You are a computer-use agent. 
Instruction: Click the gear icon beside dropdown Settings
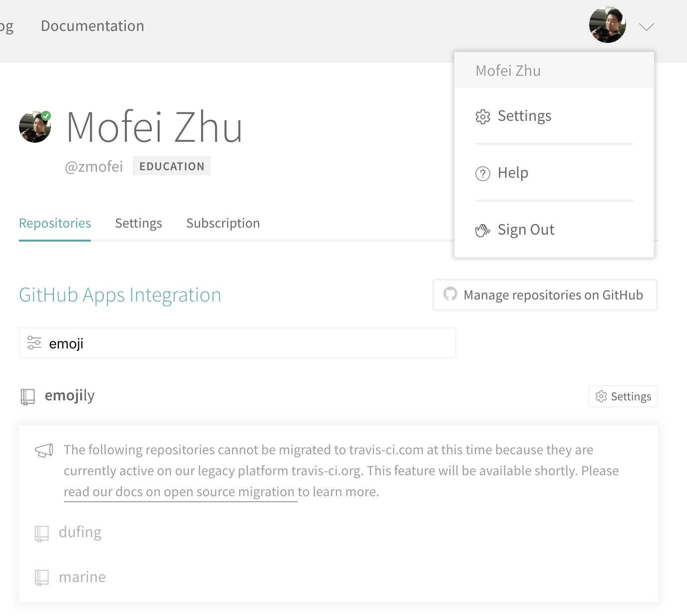(483, 117)
